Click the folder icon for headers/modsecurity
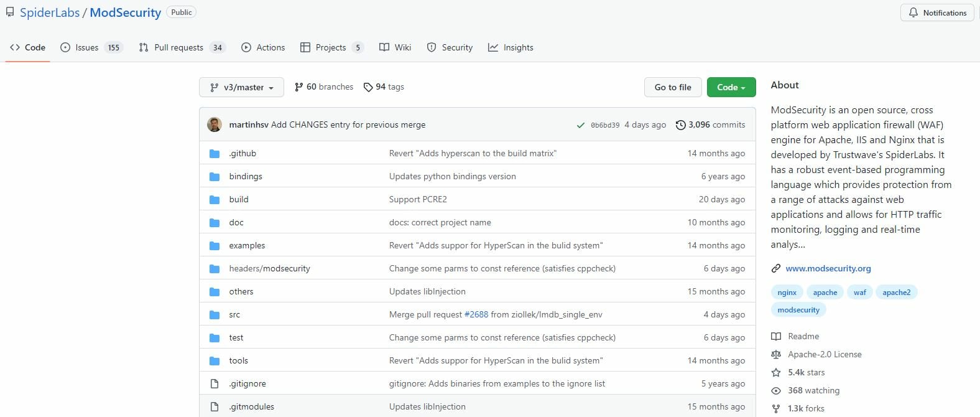This screenshot has height=417, width=980. pyautogui.click(x=215, y=269)
